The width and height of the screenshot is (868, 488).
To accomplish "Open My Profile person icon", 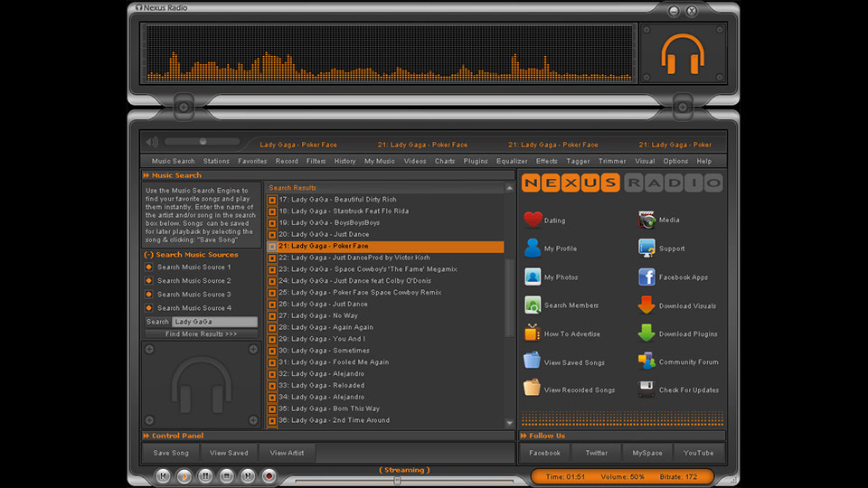I will click(x=533, y=248).
